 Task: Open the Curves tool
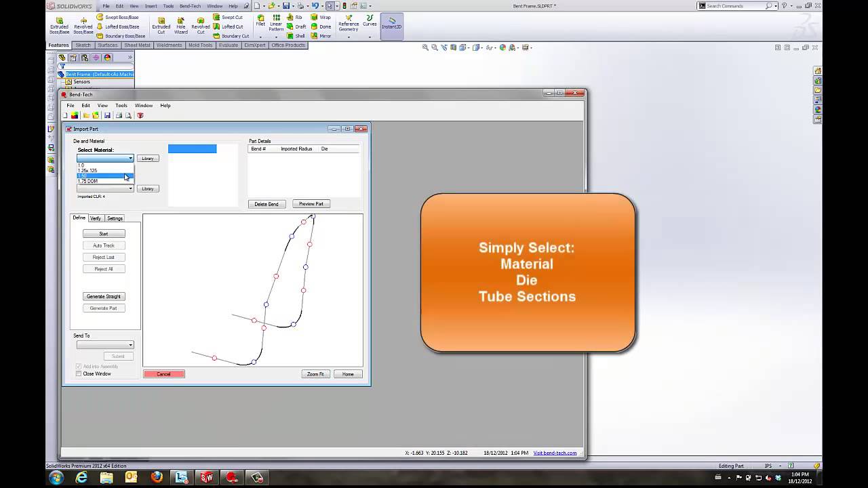point(370,21)
